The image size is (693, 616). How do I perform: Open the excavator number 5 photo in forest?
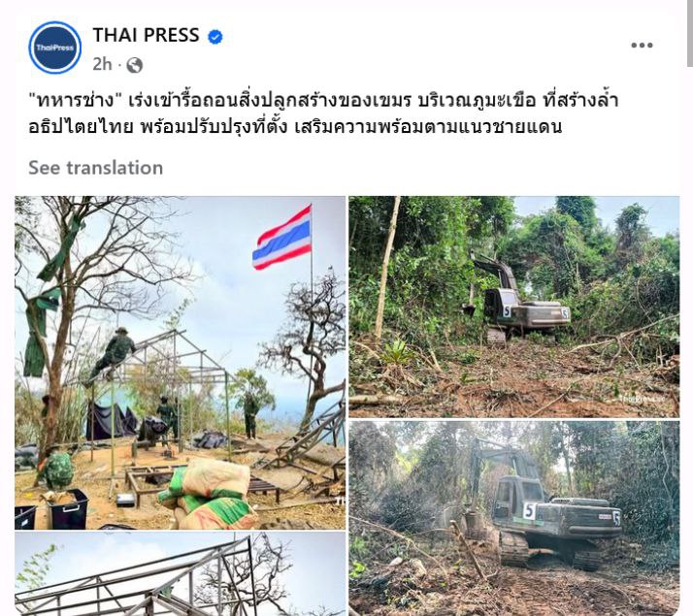[x=514, y=518]
